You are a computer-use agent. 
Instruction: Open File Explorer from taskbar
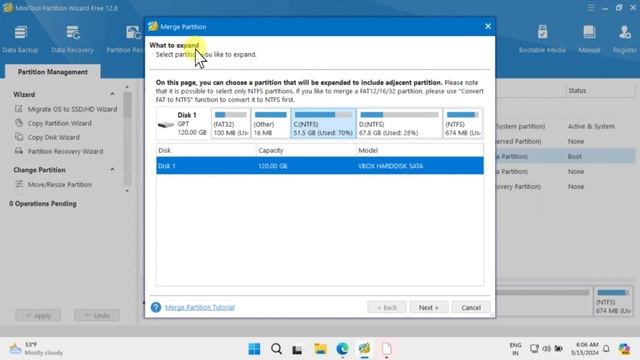(320, 349)
